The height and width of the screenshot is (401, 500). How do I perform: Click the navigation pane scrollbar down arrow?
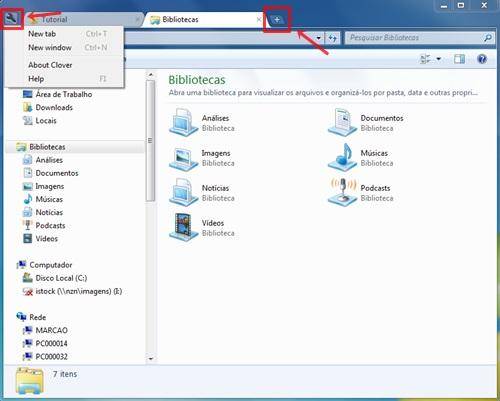151,359
